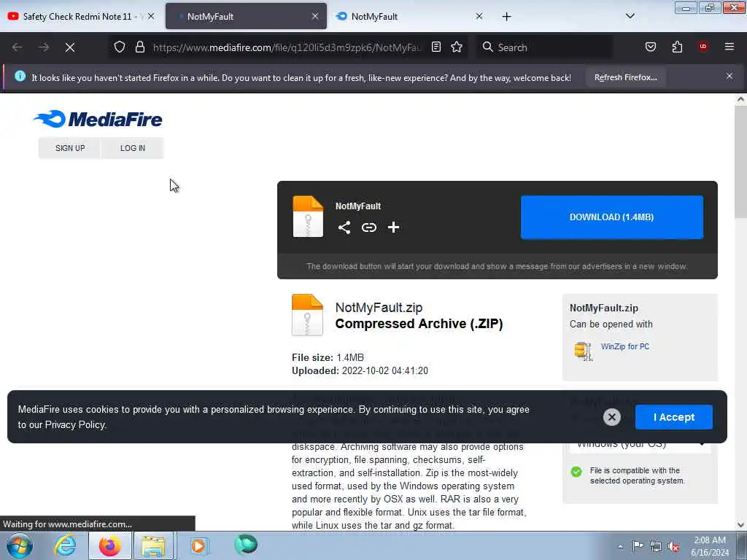Click the DOWNLOAD (1.4MB) button
The width and height of the screenshot is (747, 560).
[x=612, y=217]
